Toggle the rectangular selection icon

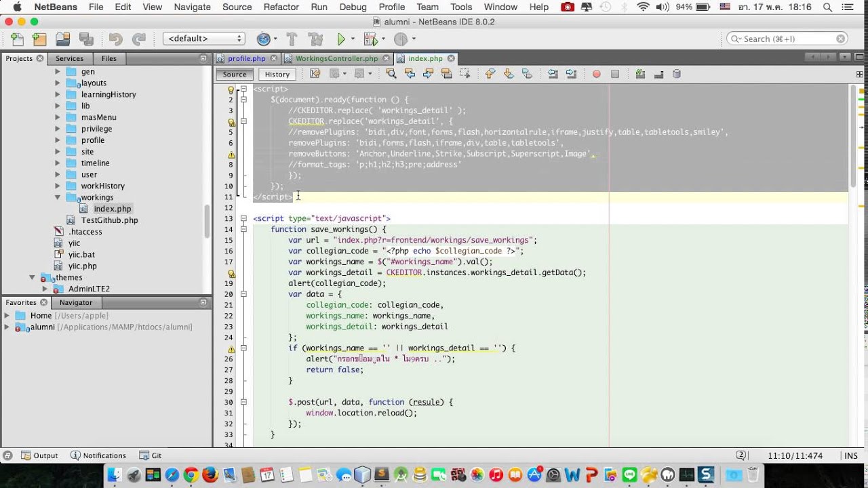click(465, 74)
